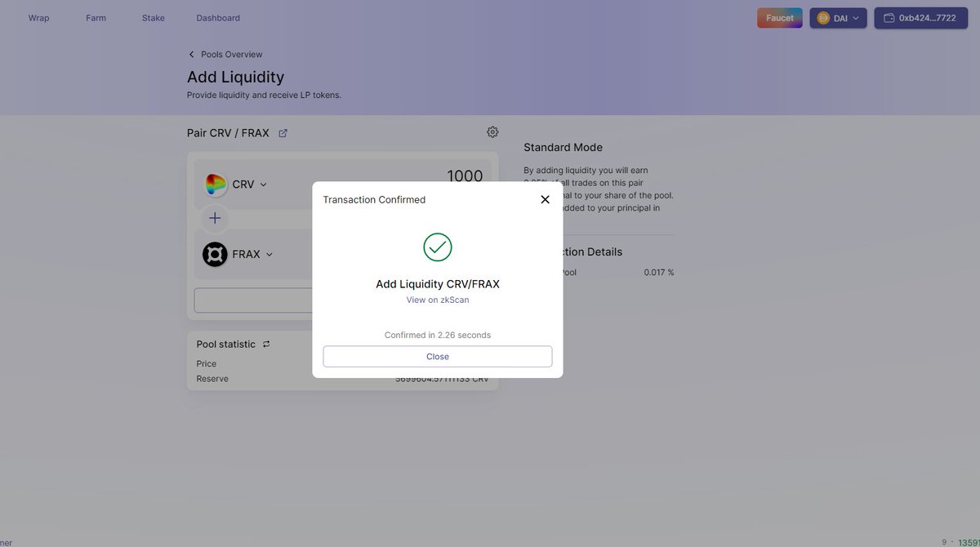Click the Add Liquidity CRV/FRAX text
The height and width of the screenshot is (547, 980).
(x=438, y=284)
